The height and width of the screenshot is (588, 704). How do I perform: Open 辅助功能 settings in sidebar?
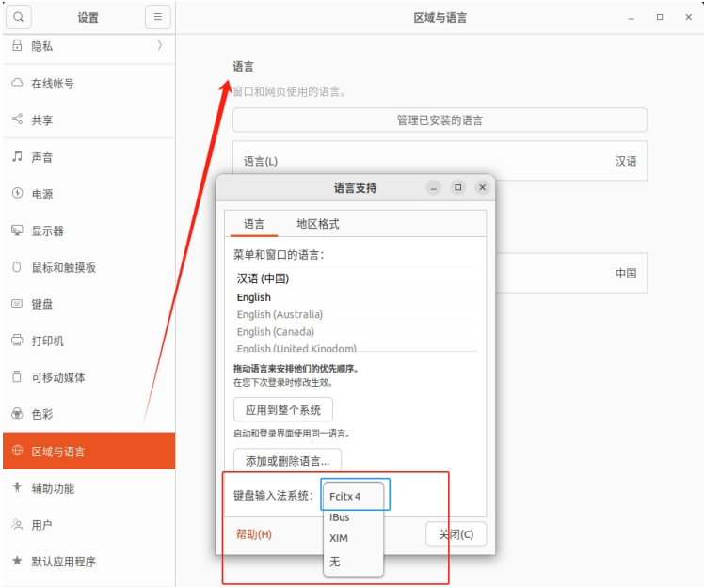(88, 488)
